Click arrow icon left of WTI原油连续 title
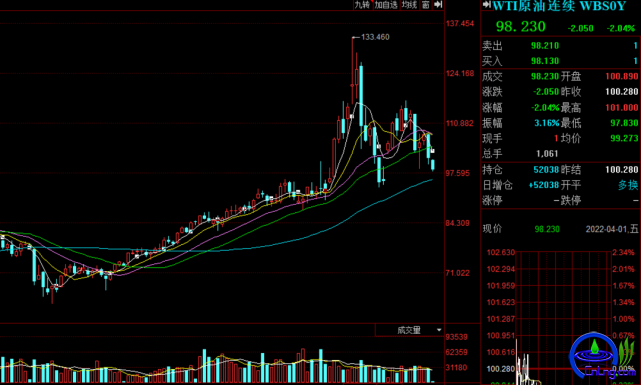This screenshot has height=385, width=641. pyautogui.click(x=486, y=4)
